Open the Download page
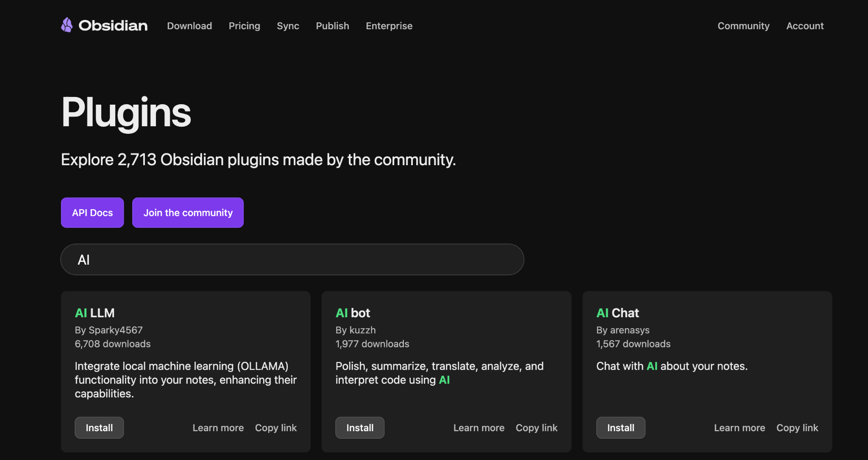Image resolution: width=868 pixels, height=460 pixels. point(189,26)
